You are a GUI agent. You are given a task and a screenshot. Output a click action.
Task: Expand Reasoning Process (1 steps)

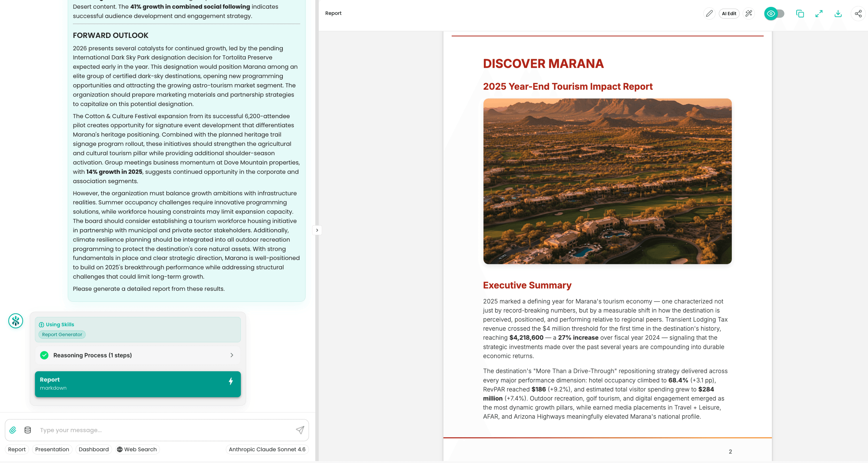[x=138, y=355]
